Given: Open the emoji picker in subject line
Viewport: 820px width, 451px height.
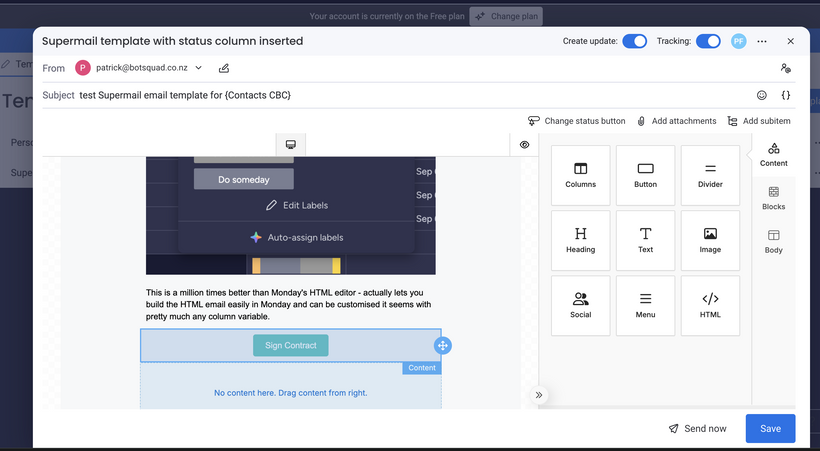Looking at the screenshot, I should coord(762,95).
